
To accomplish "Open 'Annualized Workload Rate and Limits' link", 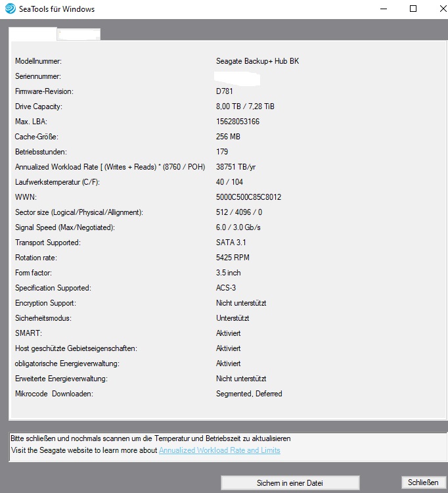I will pyautogui.click(x=219, y=450).
